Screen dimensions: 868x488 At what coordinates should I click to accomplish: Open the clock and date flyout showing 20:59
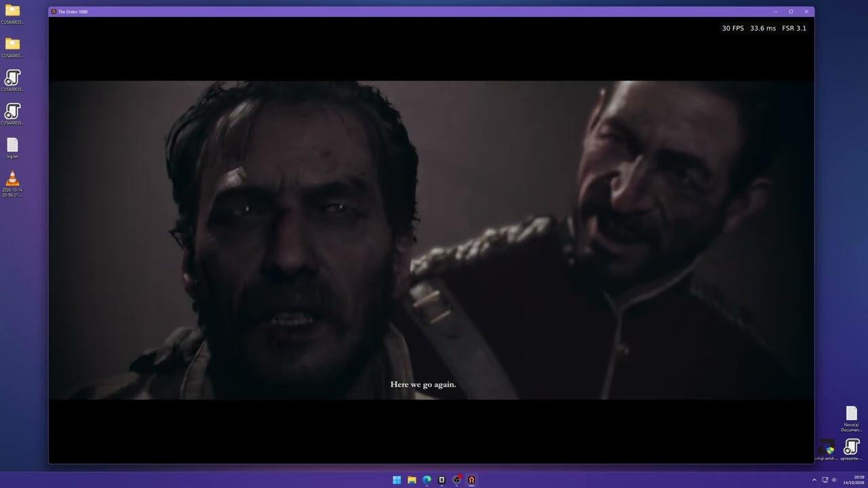point(854,480)
